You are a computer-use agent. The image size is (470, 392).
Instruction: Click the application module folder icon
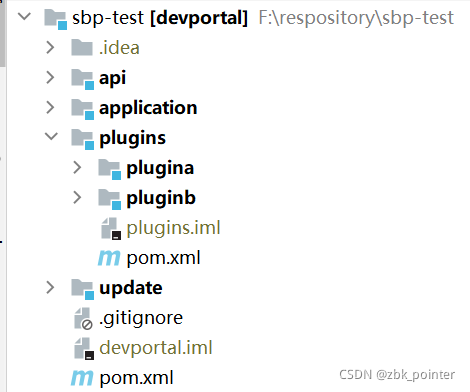tap(83, 109)
